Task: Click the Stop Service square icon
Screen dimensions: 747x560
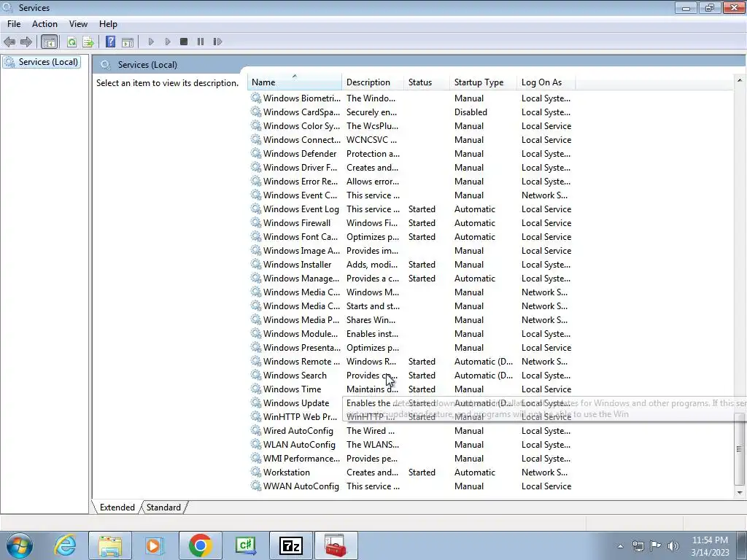Action: pyautogui.click(x=184, y=42)
